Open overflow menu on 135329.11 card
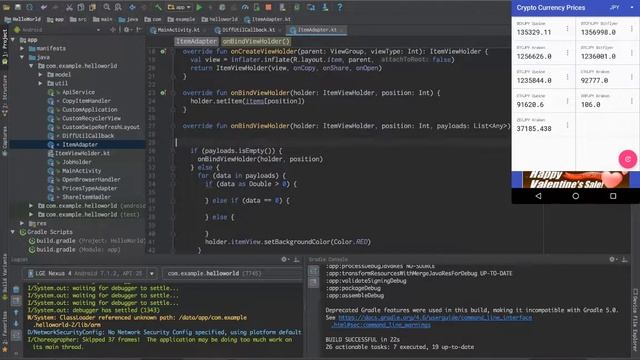The image size is (640, 360). tap(567, 29)
